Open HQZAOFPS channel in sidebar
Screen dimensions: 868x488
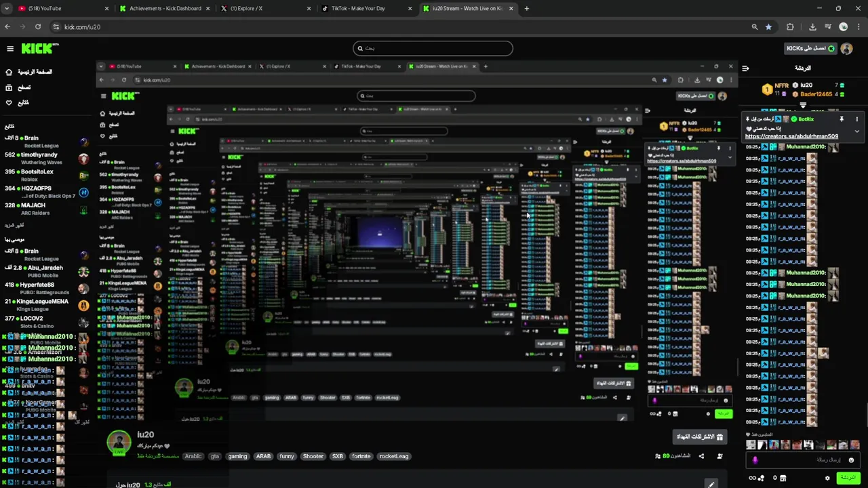(x=45, y=192)
